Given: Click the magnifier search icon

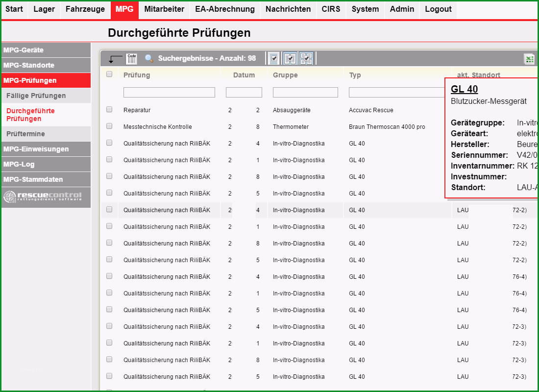Looking at the screenshot, I should 149,58.
